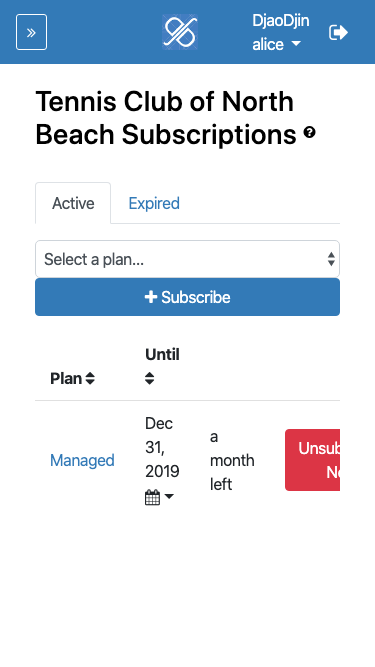Click the Dec 31, 2019 end date
The height and width of the screenshot is (667, 375).
pos(162,448)
